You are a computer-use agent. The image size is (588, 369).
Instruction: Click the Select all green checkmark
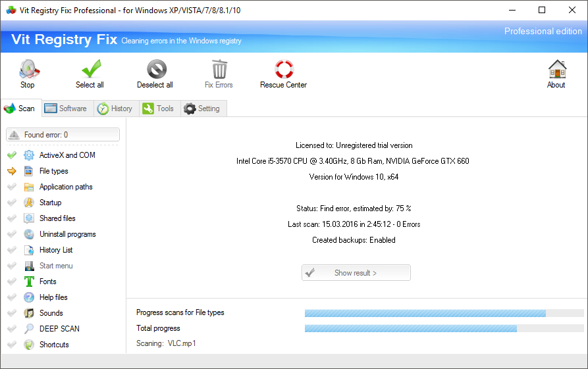pyautogui.click(x=91, y=68)
